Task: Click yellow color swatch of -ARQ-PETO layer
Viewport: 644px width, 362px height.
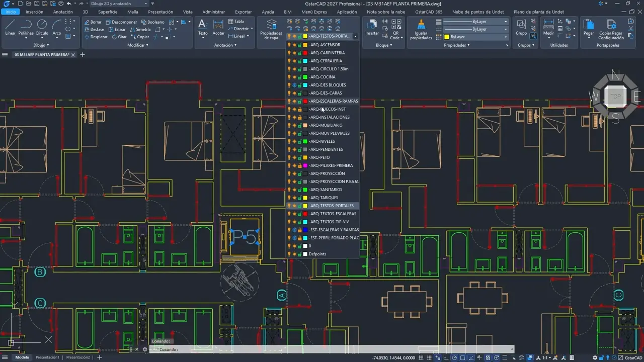Action: click(305, 157)
